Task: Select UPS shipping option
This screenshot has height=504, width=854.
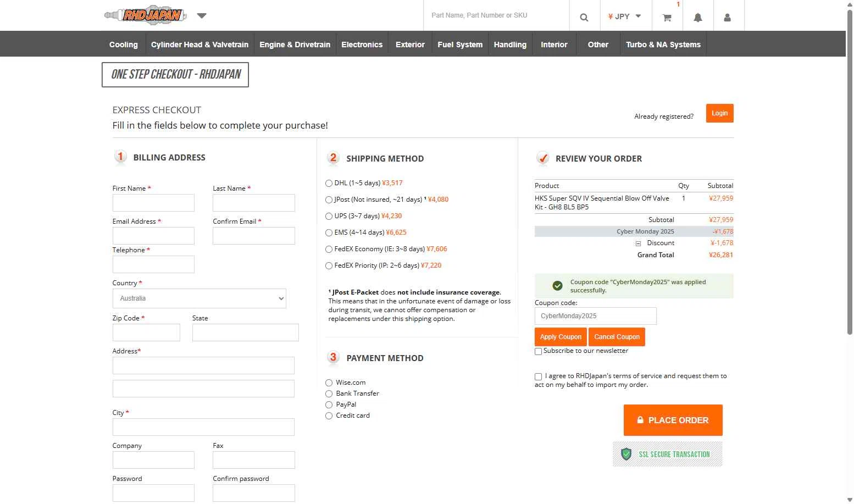Action: pyautogui.click(x=329, y=216)
